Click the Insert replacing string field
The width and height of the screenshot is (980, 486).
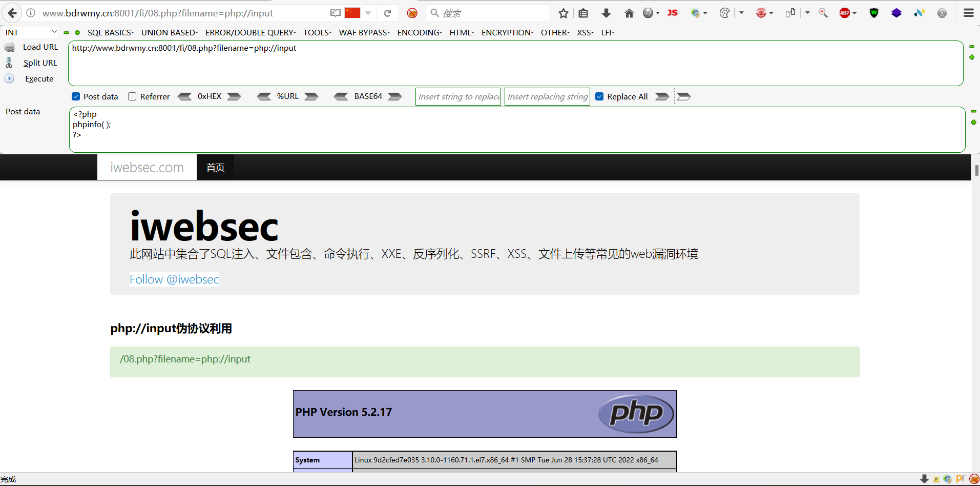[x=547, y=96]
